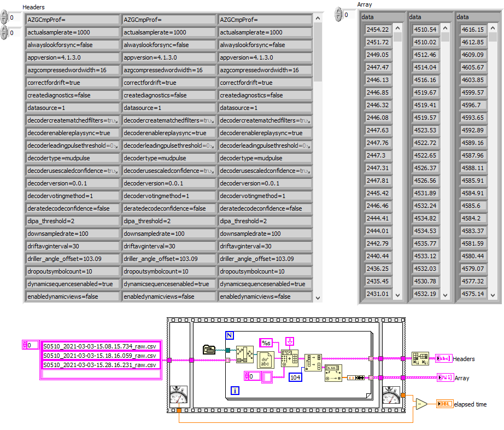The width and height of the screenshot is (504, 430).
Task: Click the 104 numeric constant
Action: click(296, 377)
